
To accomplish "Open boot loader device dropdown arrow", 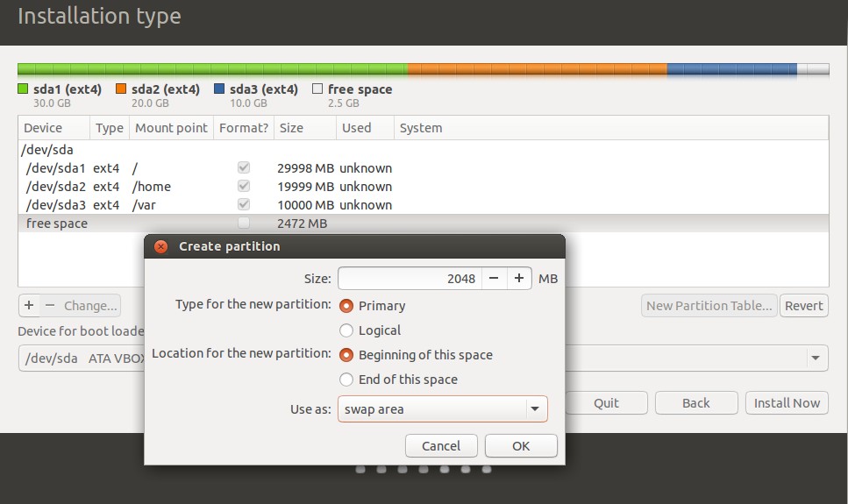I will coord(816,358).
